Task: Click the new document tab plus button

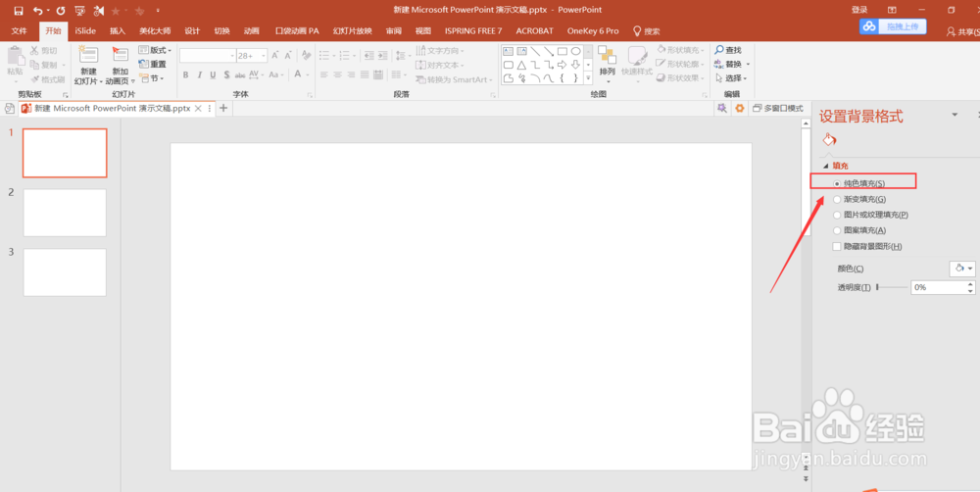Action: (223, 108)
